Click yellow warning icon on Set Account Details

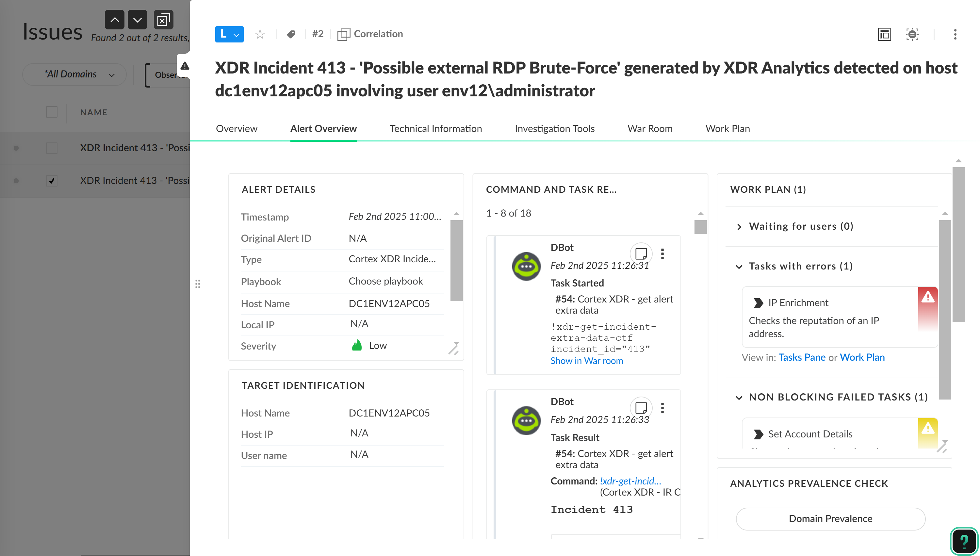928,429
